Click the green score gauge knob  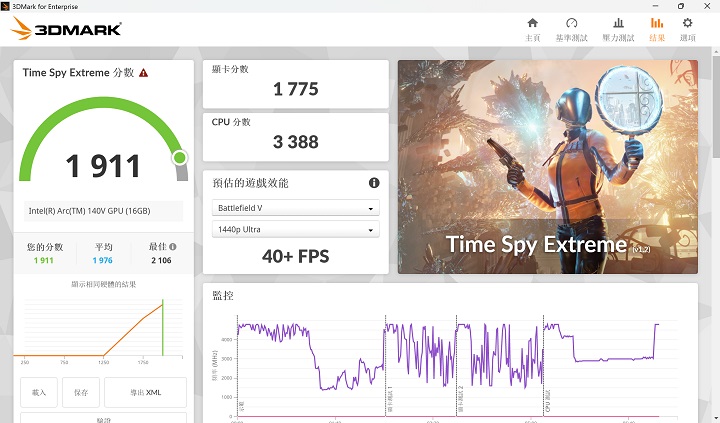pyautogui.click(x=180, y=158)
